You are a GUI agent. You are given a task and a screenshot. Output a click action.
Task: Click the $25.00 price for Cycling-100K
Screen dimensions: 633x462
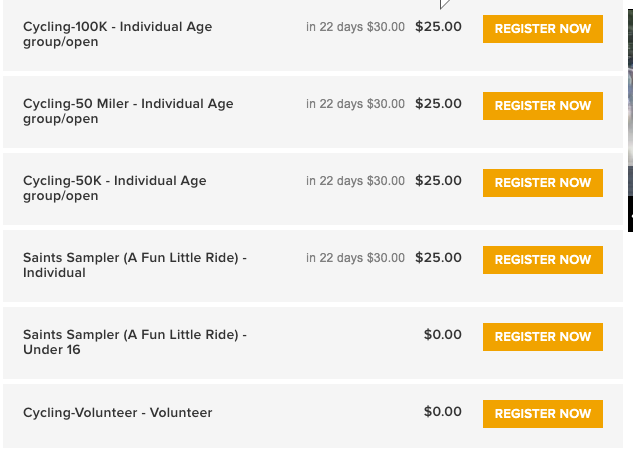(438, 27)
